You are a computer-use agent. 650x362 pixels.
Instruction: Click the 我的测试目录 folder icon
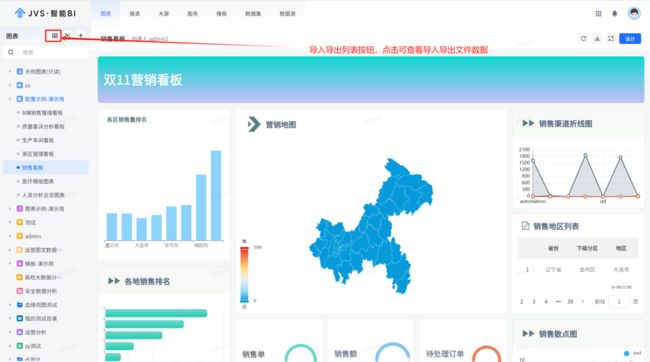(19, 318)
